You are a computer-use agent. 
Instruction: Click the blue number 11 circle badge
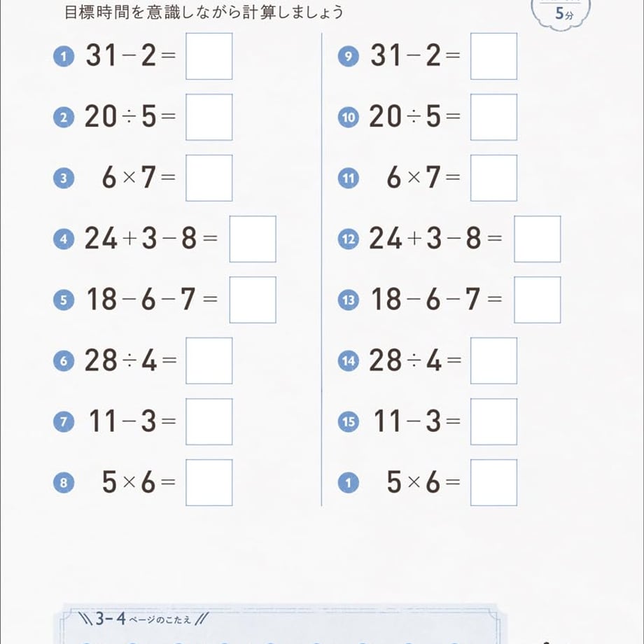[349, 178]
